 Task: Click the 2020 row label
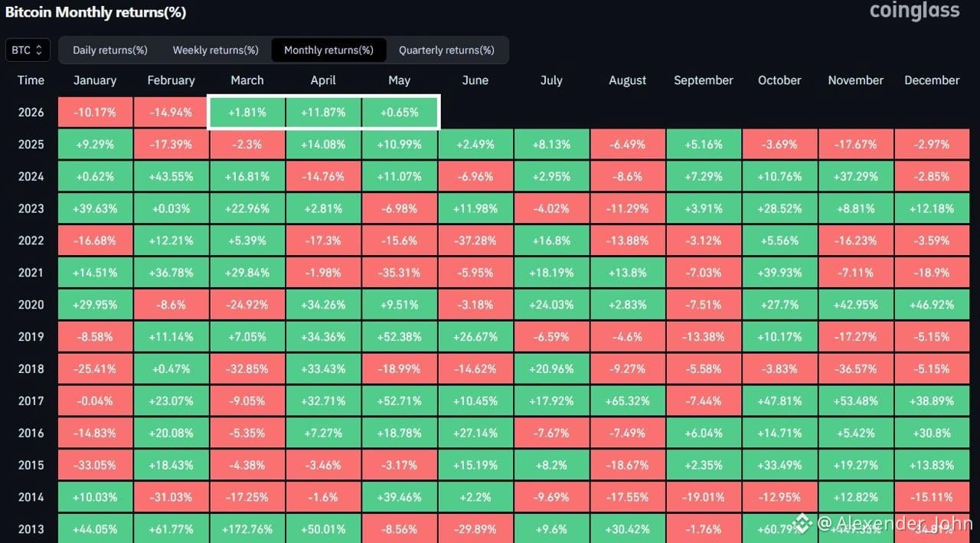[x=31, y=305]
